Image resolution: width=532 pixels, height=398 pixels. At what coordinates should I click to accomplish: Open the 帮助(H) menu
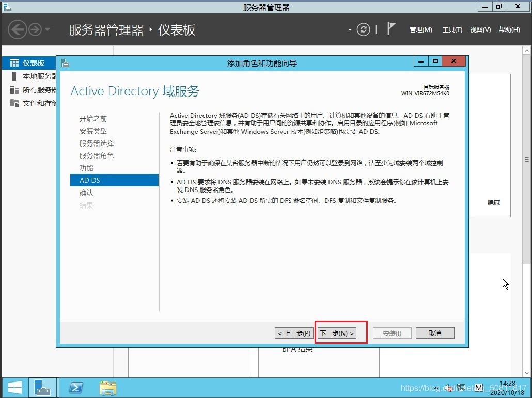(509, 30)
